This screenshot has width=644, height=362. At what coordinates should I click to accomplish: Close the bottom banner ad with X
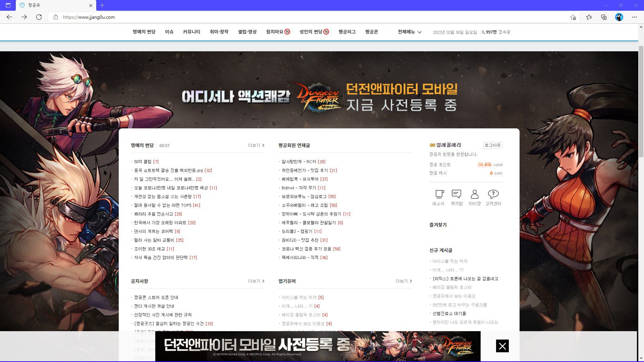[502, 346]
